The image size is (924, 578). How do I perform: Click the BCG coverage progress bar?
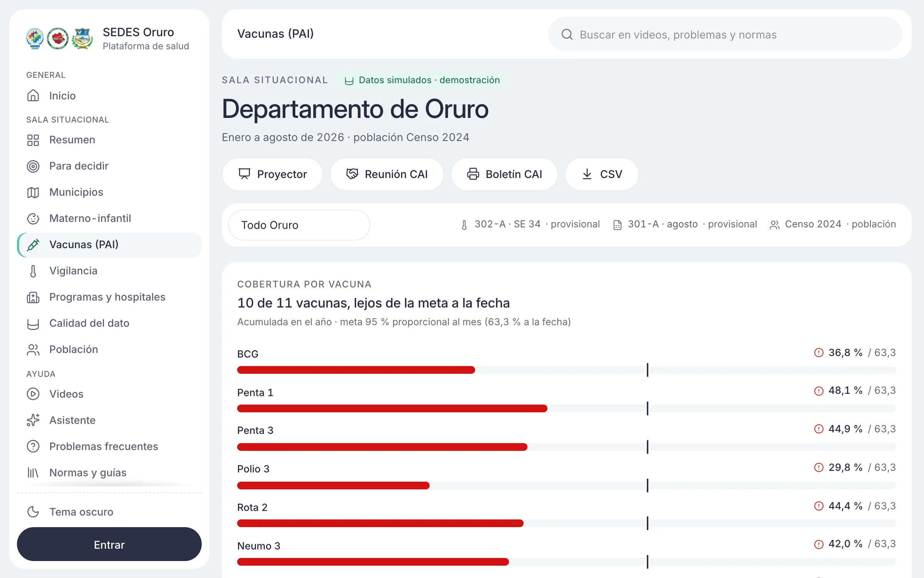(x=567, y=370)
